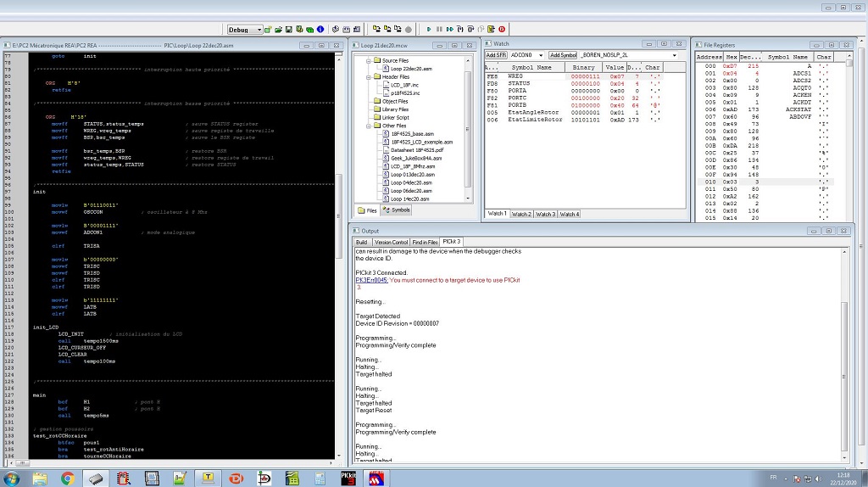Viewport: 868px width, 487px height.
Task: Collapse the Header Files tree folder
Action: coord(369,77)
